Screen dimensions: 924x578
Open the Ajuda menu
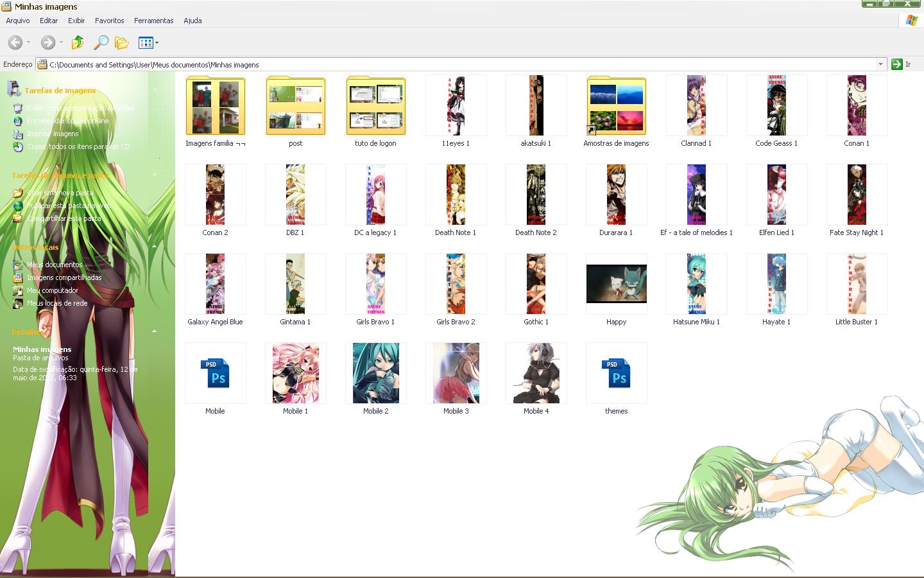click(193, 21)
